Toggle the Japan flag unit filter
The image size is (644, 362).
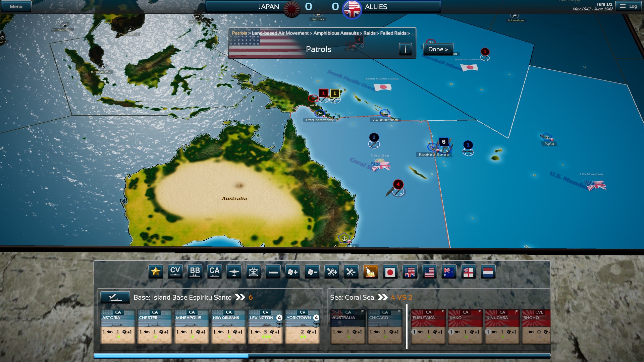point(390,272)
